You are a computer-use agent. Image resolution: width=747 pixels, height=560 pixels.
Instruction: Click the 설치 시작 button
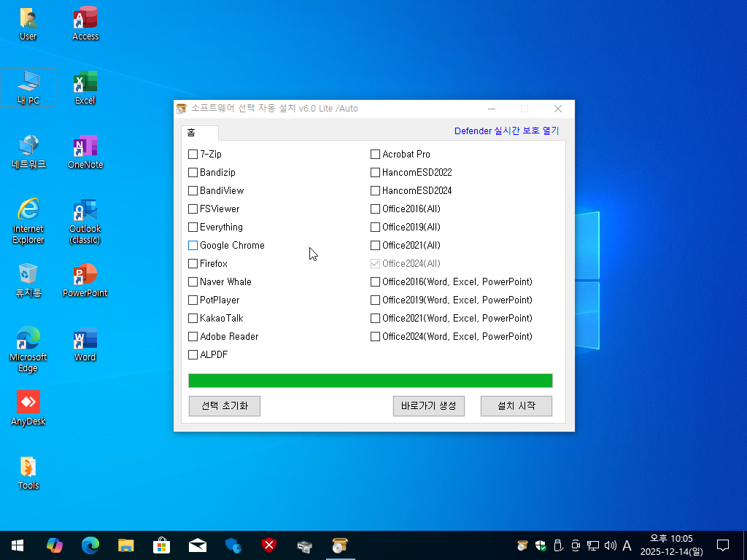(516, 405)
